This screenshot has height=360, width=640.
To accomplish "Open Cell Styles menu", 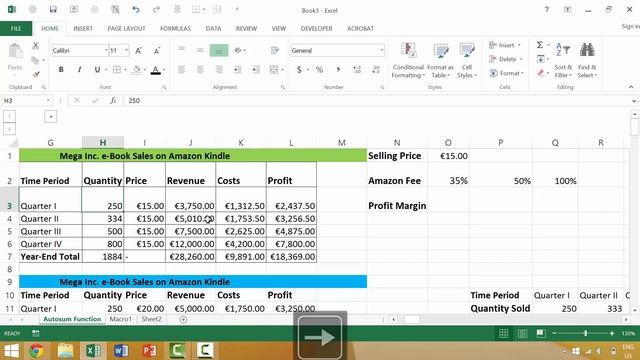I will coord(467,60).
